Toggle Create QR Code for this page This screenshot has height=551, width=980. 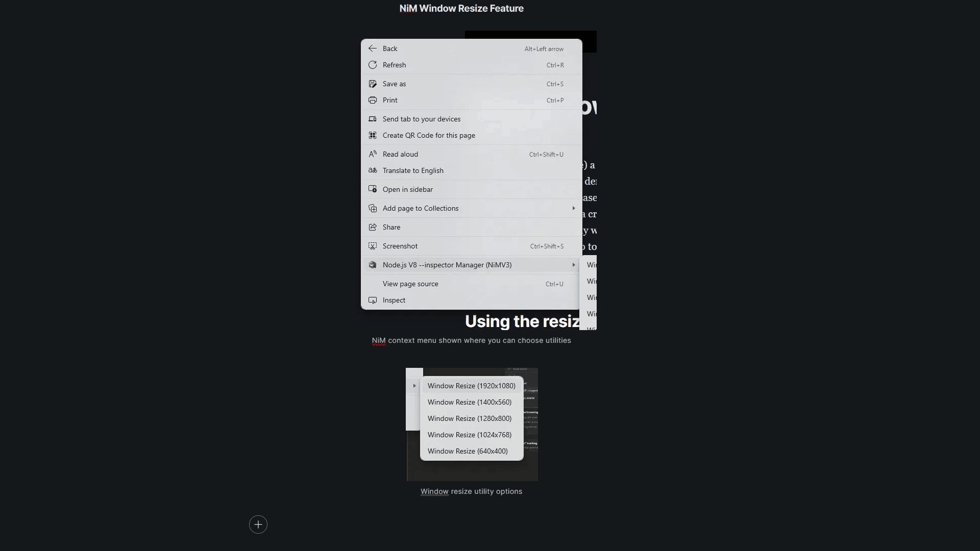(x=429, y=135)
